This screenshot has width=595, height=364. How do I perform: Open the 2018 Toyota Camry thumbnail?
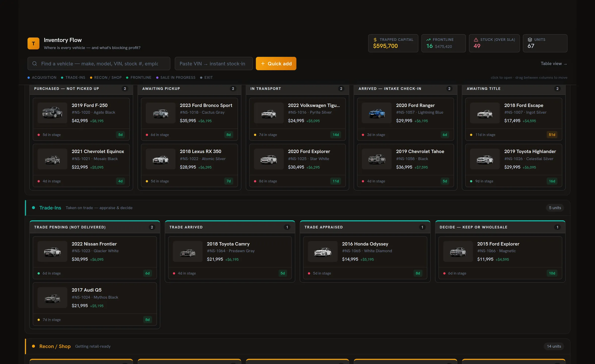pyautogui.click(x=188, y=251)
